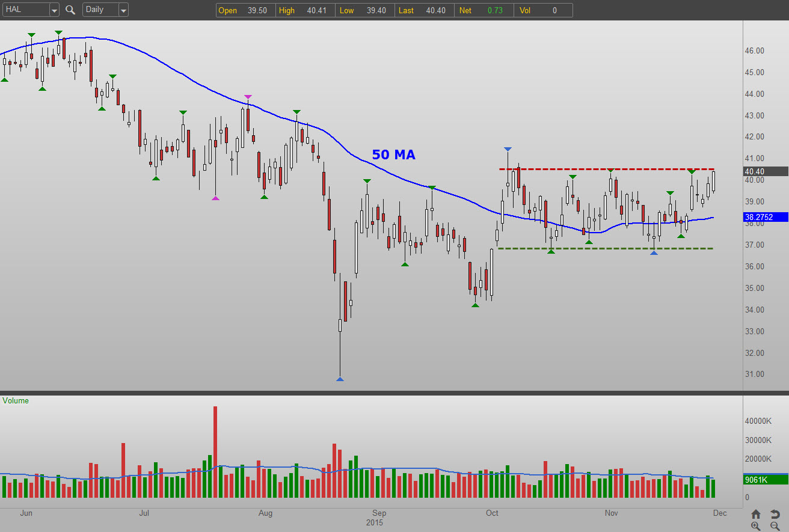Click the Last value in the quote bar
Screen dimensions: 789x532
pos(435,10)
